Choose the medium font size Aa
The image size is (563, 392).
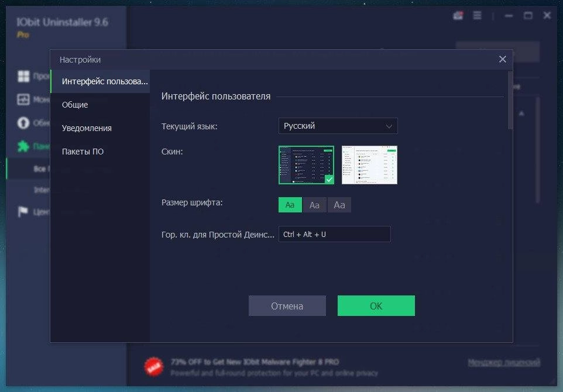314,205
